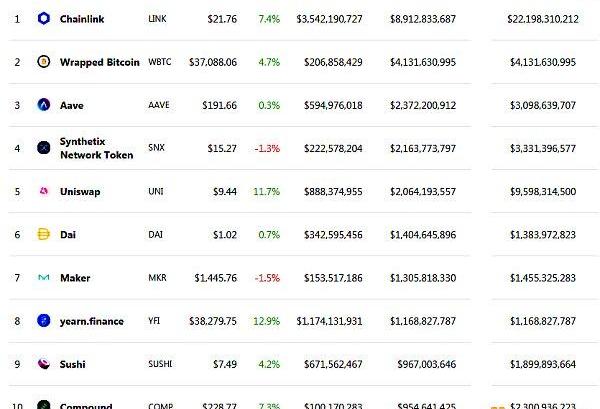The height and width of the screenshot is (409, 600).
Task: Click the Maker teal M icon
Action: (44, 277)
